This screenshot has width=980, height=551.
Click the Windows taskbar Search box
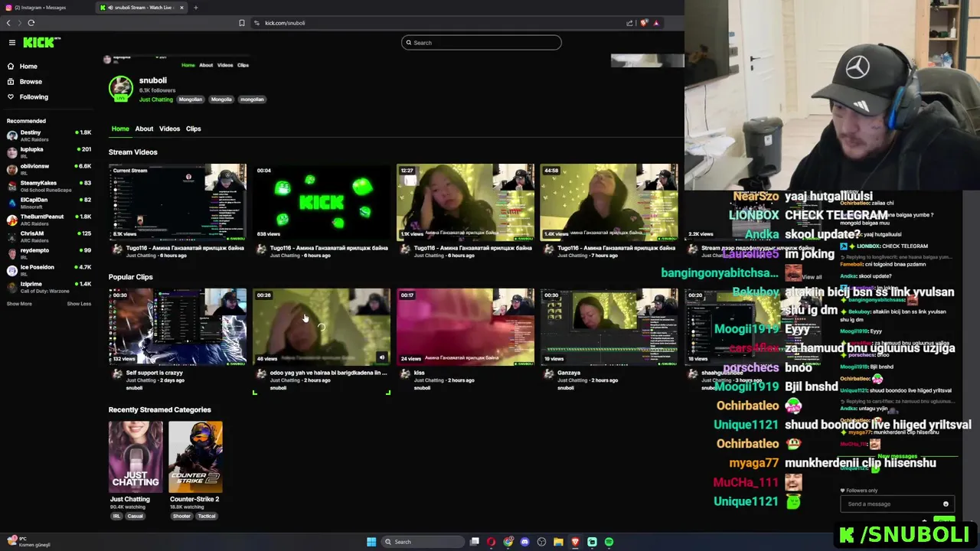pyautogui.click(x=423, y=542)
